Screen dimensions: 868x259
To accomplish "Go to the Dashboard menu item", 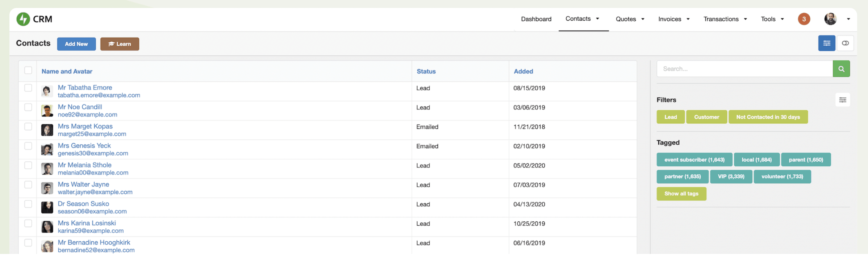I will (x=536, y=19).
